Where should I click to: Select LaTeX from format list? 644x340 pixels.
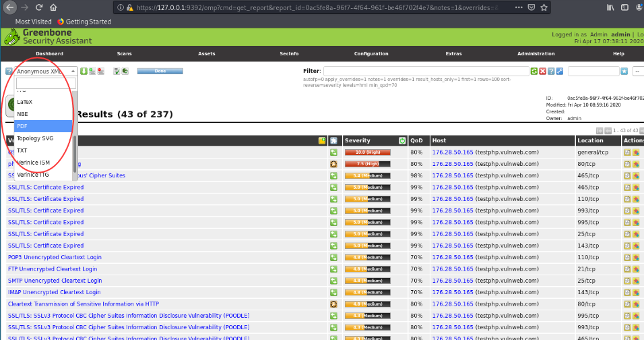[x=43, y=102]
